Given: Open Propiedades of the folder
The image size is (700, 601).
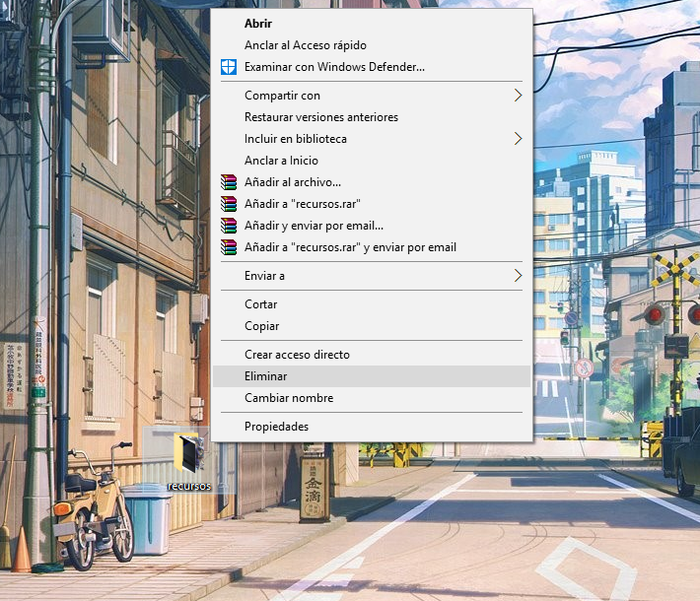Looking at the screenshot, I should pos(372,427).
